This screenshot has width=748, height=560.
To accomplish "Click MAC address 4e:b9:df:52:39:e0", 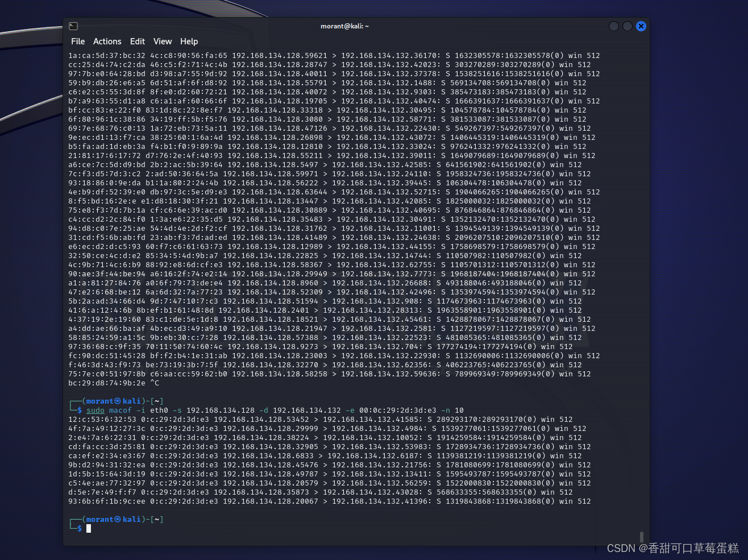I will [x=107, y=192].
